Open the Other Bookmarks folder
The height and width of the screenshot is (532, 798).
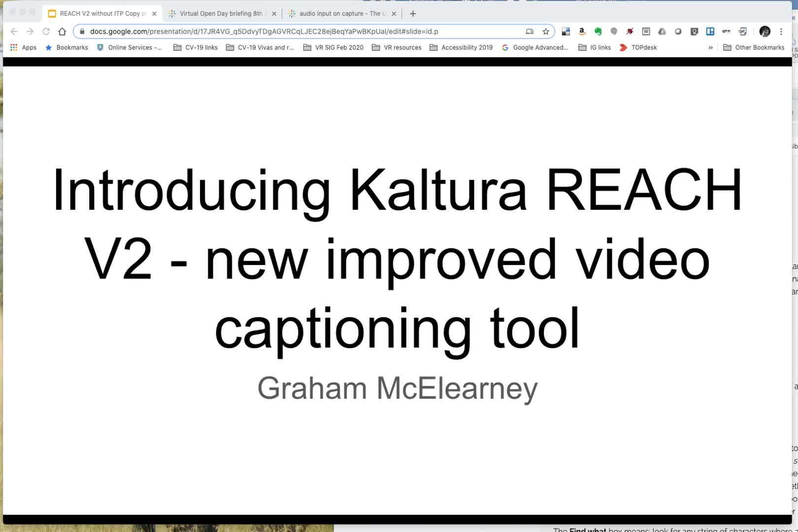[754, 47]
